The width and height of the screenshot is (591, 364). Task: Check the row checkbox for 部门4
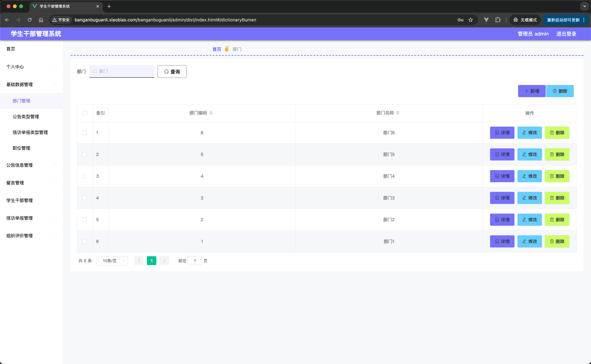click(x=84, y=176)
